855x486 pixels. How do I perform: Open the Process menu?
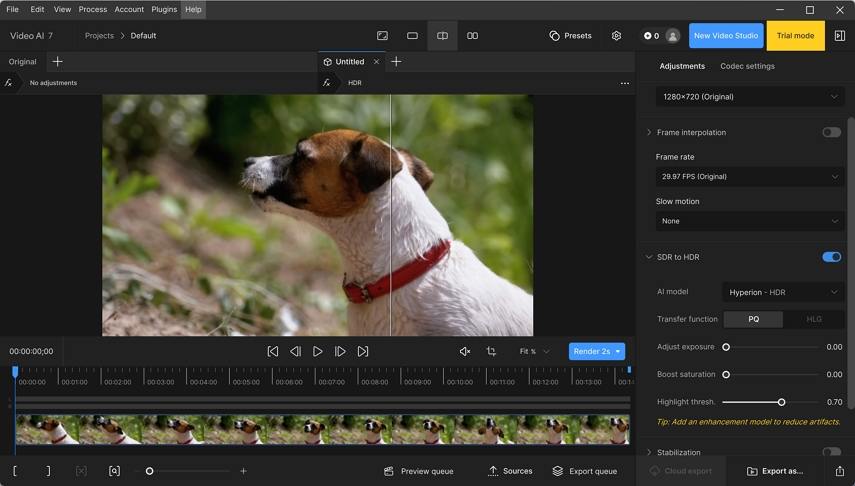93,9
